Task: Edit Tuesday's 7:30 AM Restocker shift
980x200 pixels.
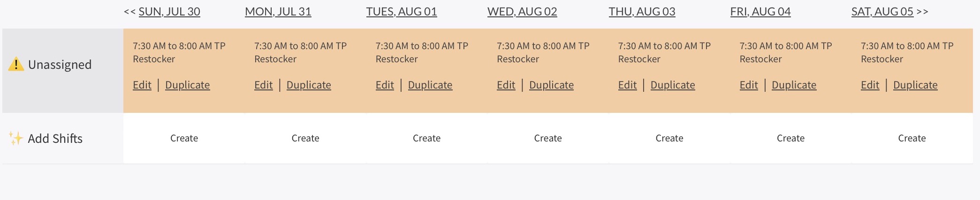Action: point(385,85)
